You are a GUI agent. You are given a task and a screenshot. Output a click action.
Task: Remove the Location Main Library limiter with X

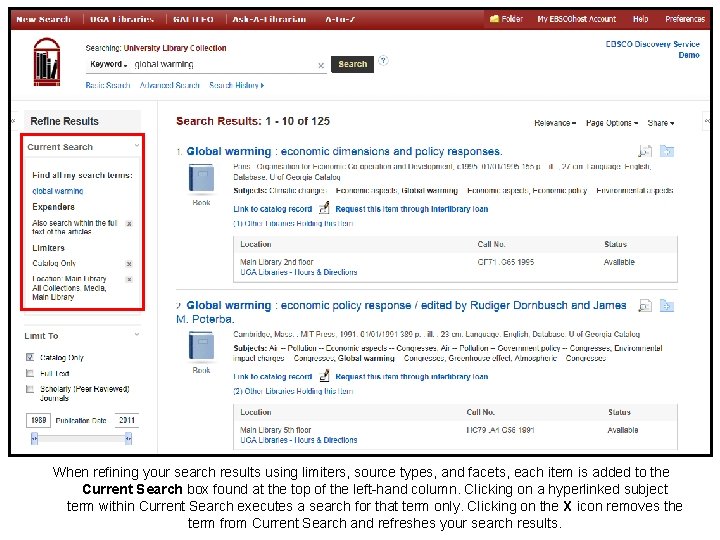coord(129,279)
